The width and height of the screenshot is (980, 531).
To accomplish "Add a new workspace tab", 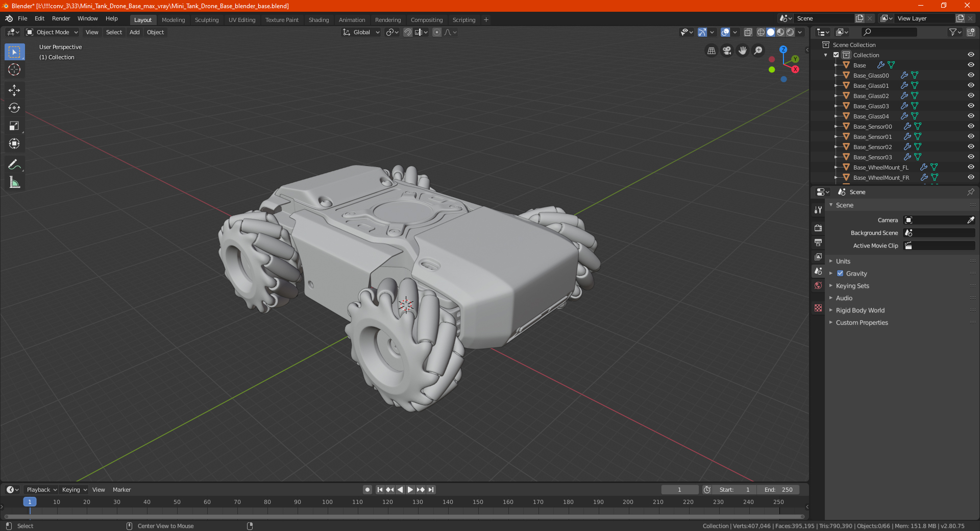I will [486, 20].
